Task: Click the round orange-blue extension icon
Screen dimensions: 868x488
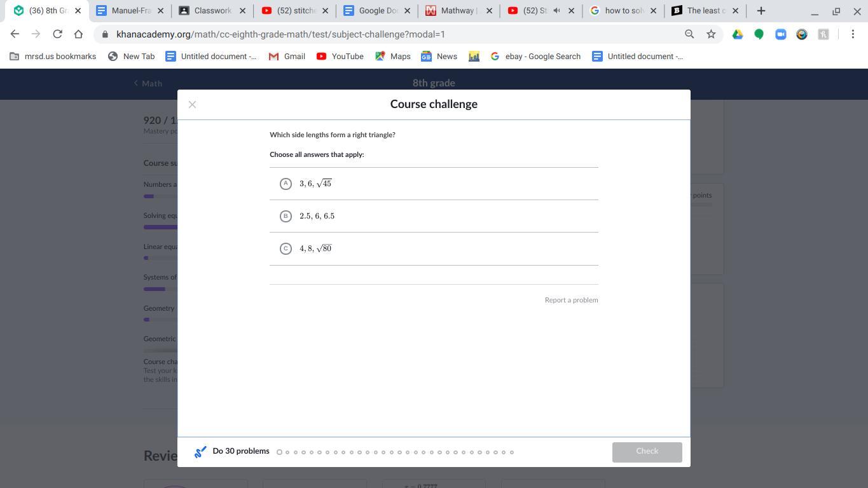Action: [802, 34]
